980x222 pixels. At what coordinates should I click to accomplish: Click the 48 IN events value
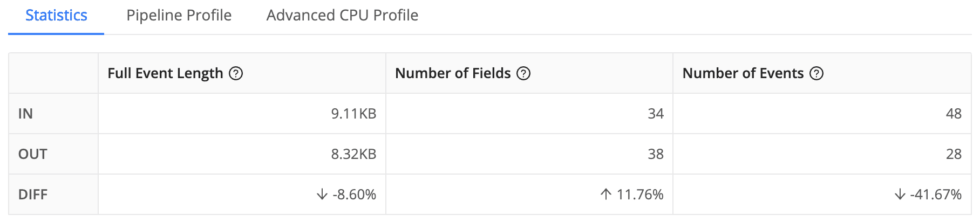pos(954,114)
